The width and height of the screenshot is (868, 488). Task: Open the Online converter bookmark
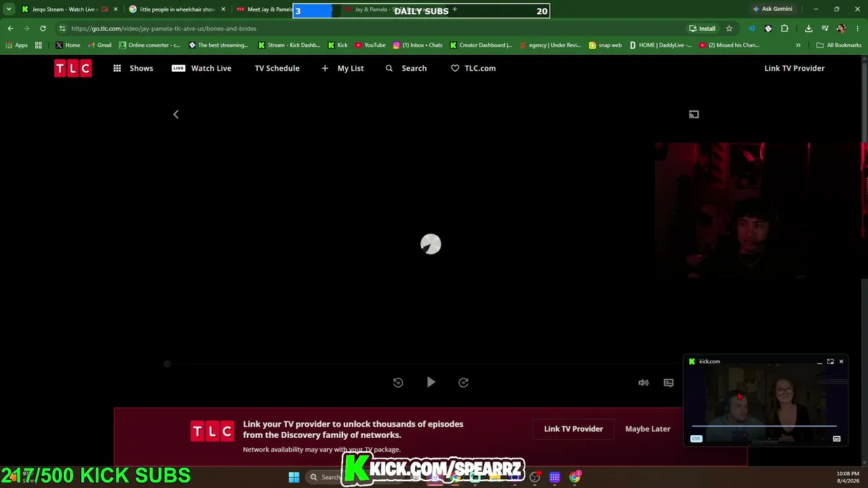[x=149, y=45]
